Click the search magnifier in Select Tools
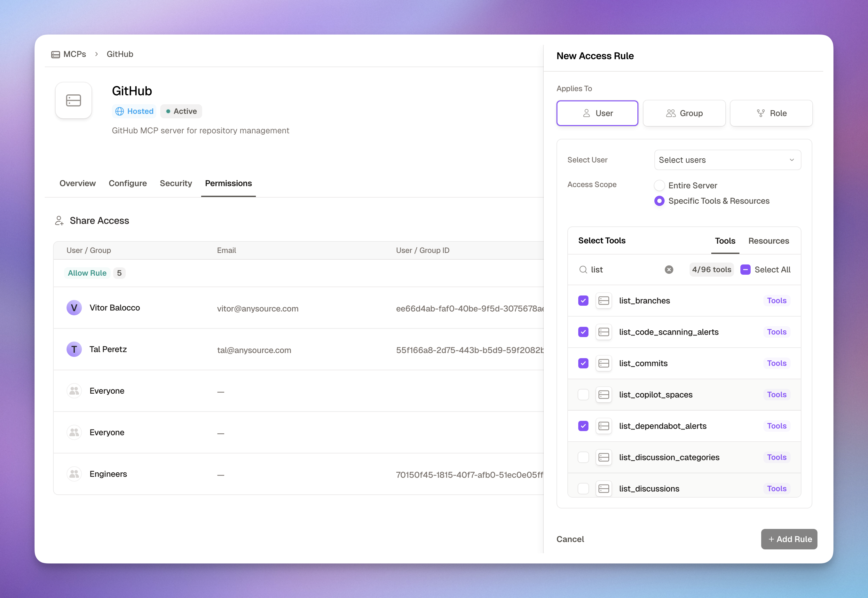This screenshot has width=868, height=598. tap(583, 269)
